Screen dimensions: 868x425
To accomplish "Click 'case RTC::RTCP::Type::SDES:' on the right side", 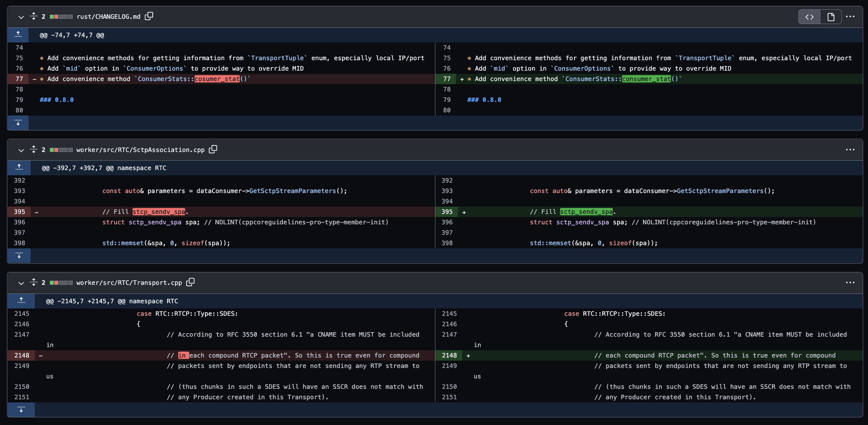I will [x=615, y=314].
